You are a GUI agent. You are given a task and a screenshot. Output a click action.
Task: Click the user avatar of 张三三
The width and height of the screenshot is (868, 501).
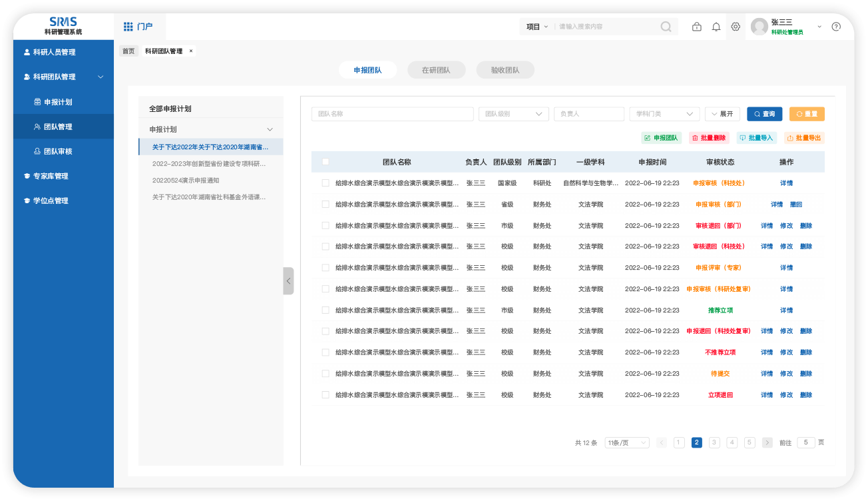(759, 27)
